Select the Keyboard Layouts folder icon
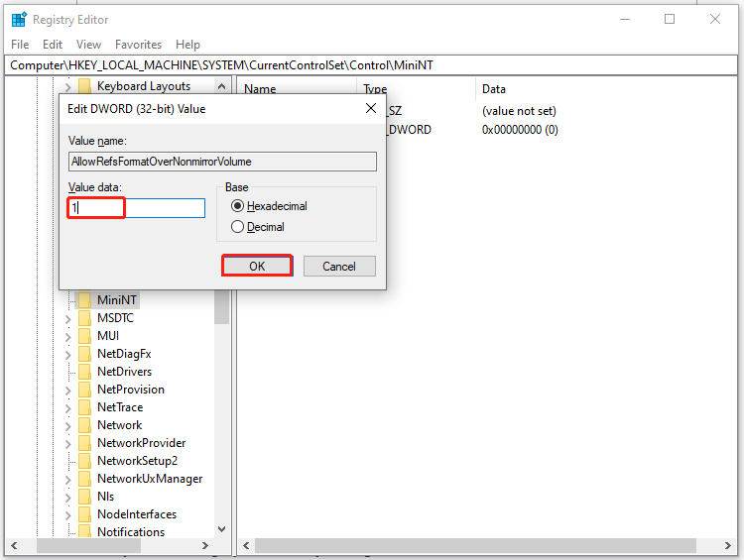Image resolution: width=744 pixels, height=560 pixels. [85, 86]
